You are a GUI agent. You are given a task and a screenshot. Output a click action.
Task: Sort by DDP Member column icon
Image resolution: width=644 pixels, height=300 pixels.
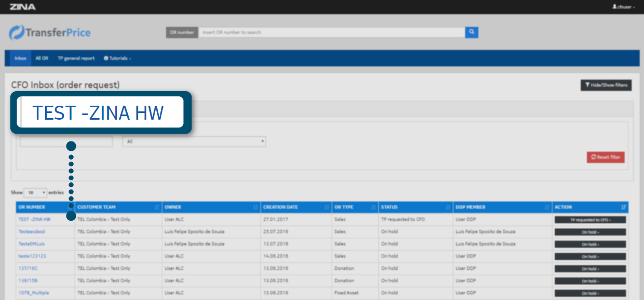click(547, 207)
